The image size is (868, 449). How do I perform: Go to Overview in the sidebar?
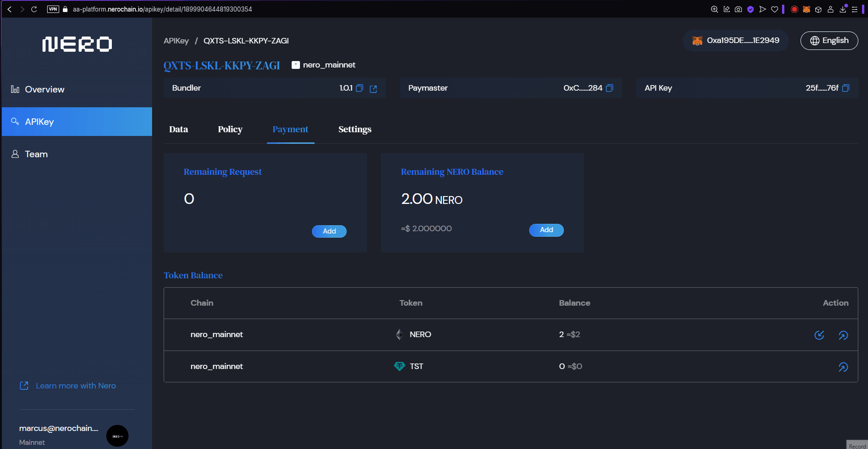click(44, 90)
